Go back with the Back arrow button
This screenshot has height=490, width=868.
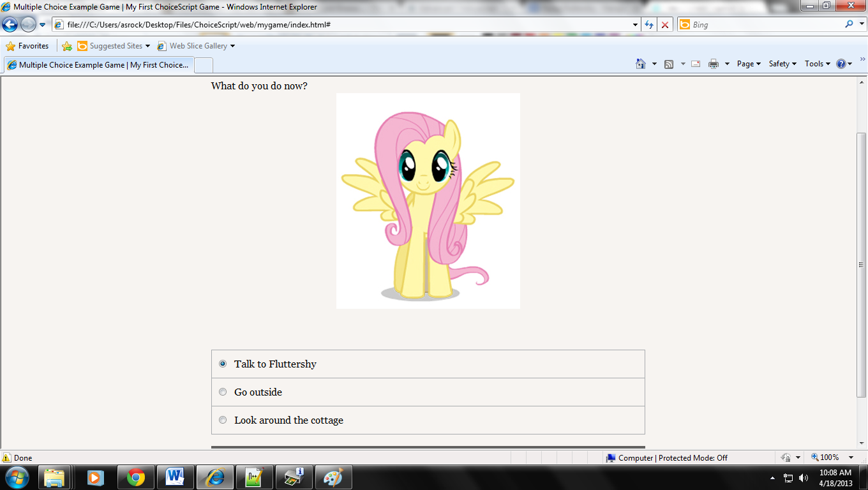[10, 25]
